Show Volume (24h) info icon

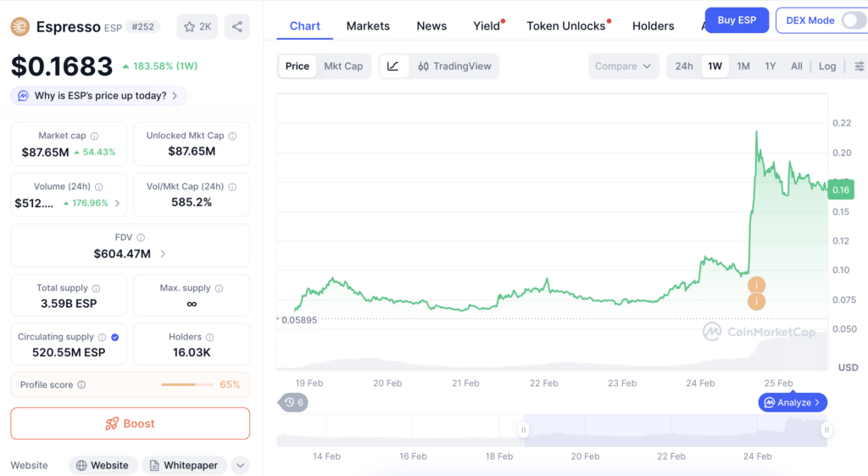pos(98,187)
